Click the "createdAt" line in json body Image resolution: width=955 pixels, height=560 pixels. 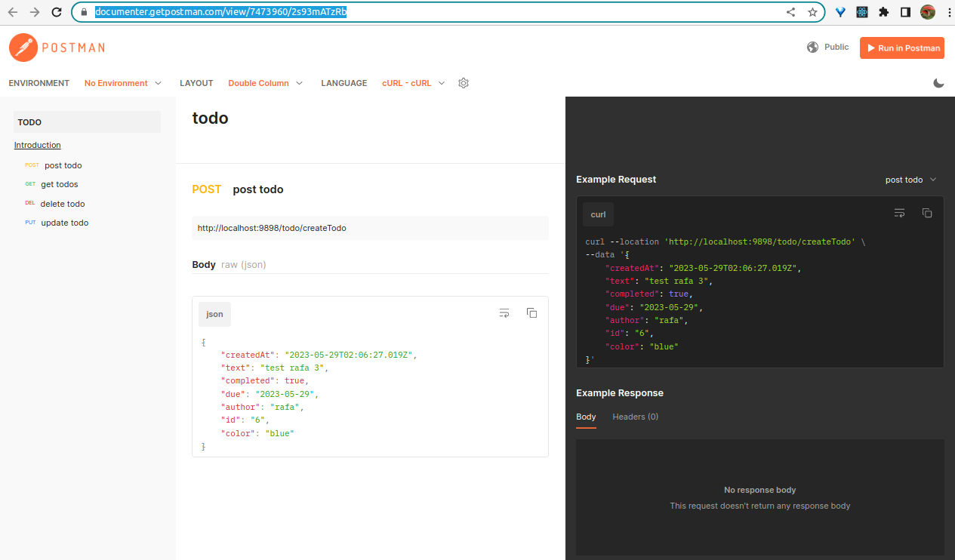[x=319, y=355]
